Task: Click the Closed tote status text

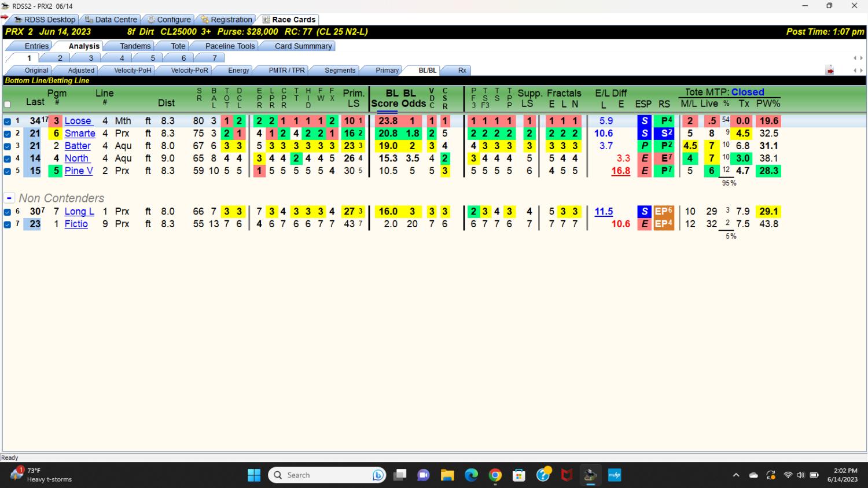Action: click(x=748, y=92)
